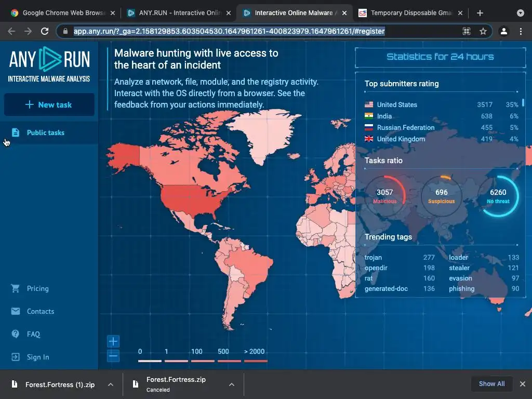
Task: Click the United States row in submitters
Action: coord(441,104)
